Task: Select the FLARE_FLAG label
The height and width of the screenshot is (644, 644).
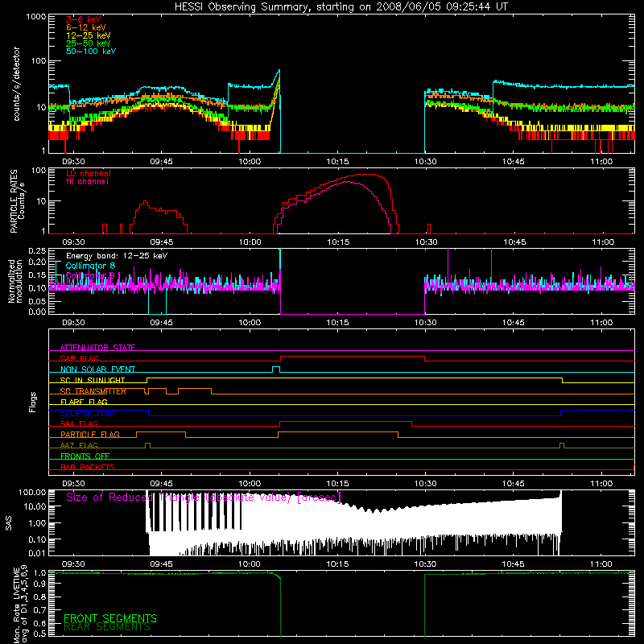Action: [84, 402]
